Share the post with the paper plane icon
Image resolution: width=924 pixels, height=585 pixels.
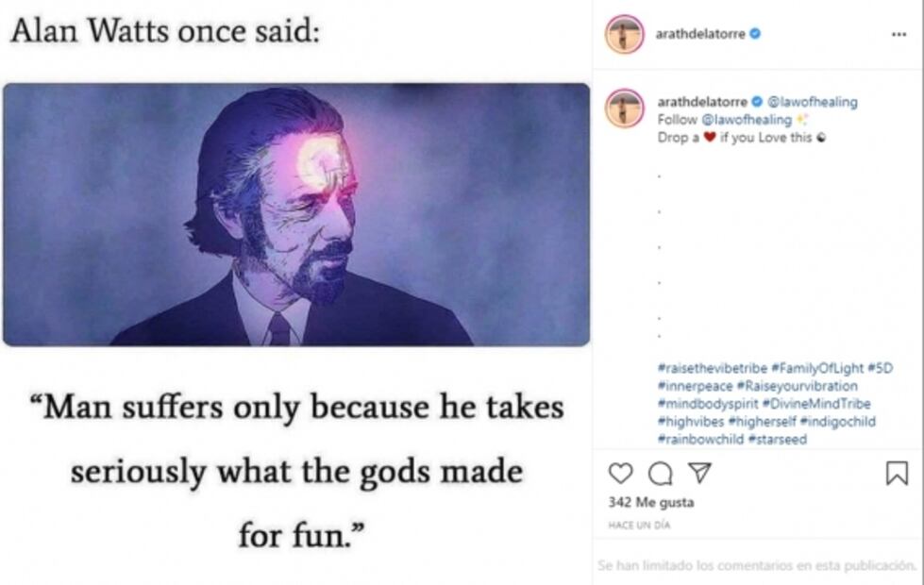click(x=699, y=473)
